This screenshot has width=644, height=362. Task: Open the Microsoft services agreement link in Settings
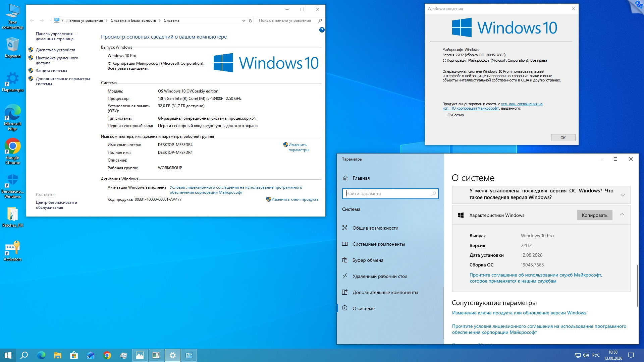click(536, 278)
